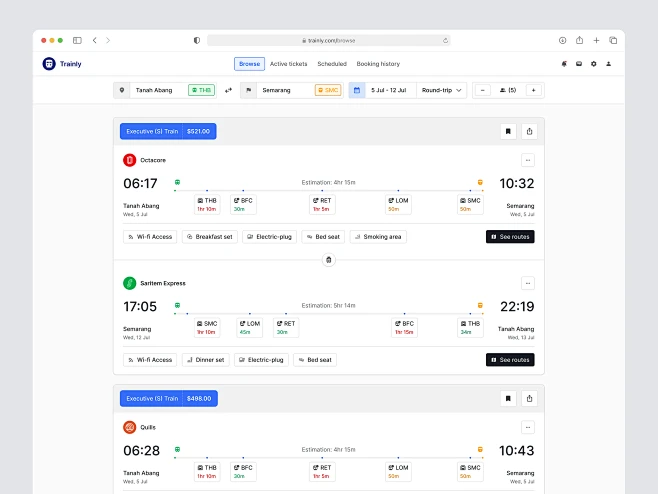Click the Octacore red logo
Viewport: 658px width, 494px height.
[x=130, y=160]
